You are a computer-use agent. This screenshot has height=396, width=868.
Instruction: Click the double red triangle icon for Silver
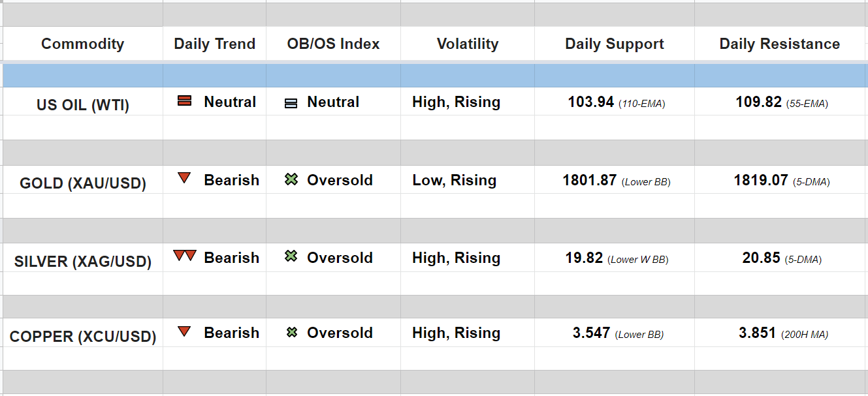tap(185, 256)
